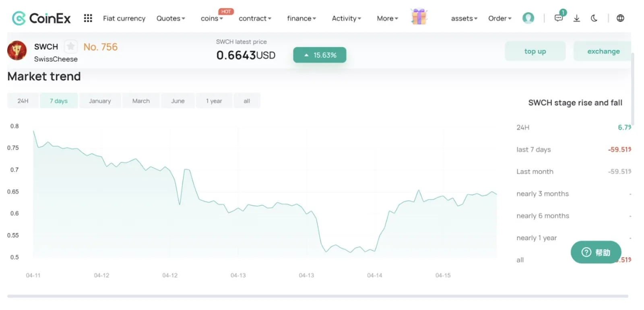Select the June chart range tab

(x=178, y=101)
